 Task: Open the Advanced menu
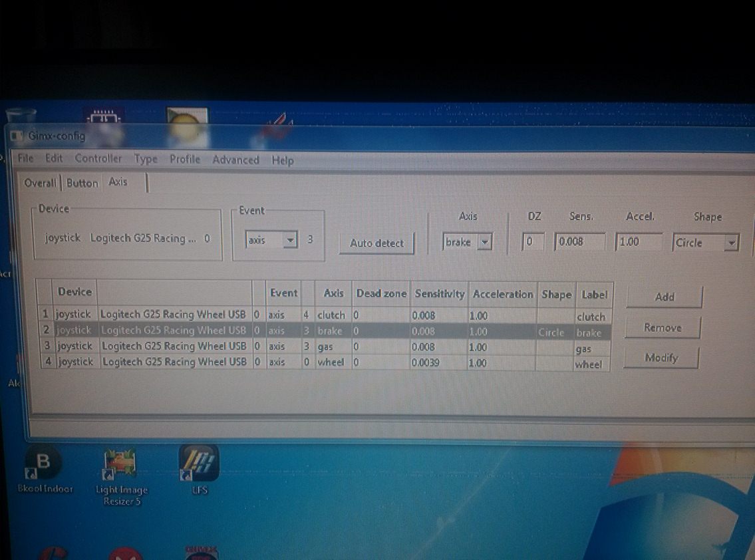click(236, 160)
